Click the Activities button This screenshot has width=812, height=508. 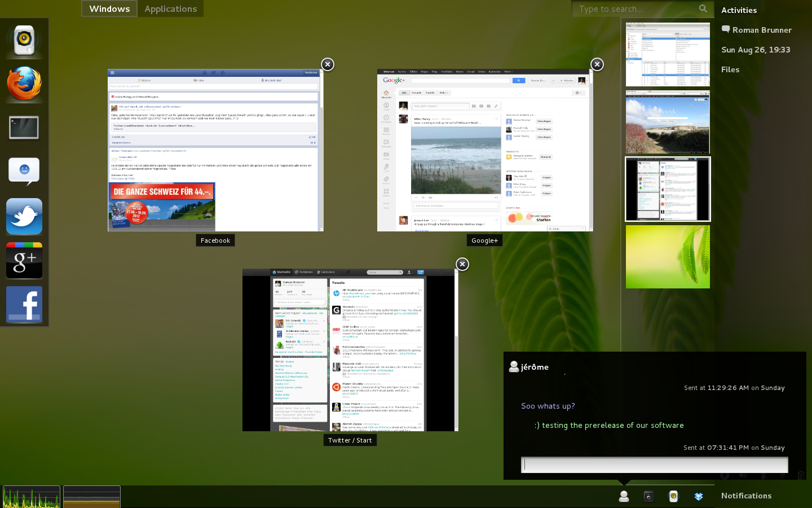(739, 10)
